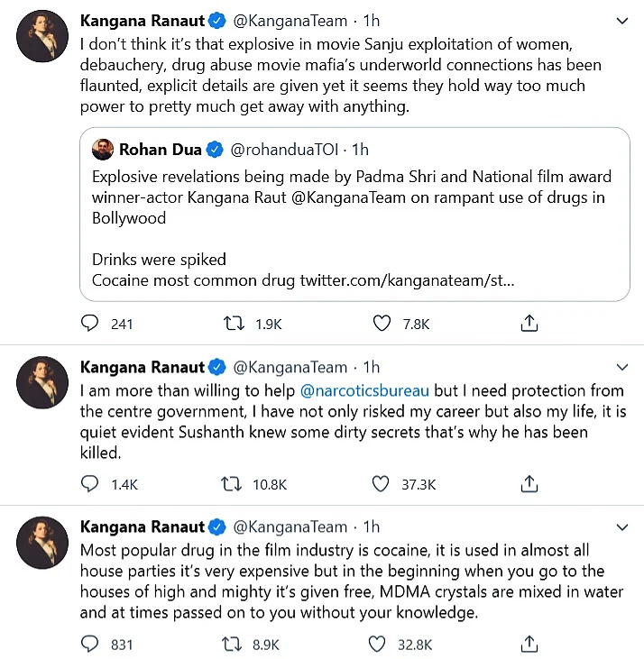This screenshot has height=659, width=644.
Task: Like the tweet with 7.8K likes
Action: tap(382, 324)
